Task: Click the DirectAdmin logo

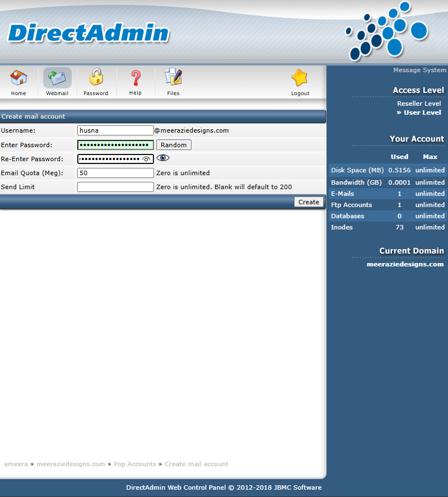Action: tap(88, 32)
